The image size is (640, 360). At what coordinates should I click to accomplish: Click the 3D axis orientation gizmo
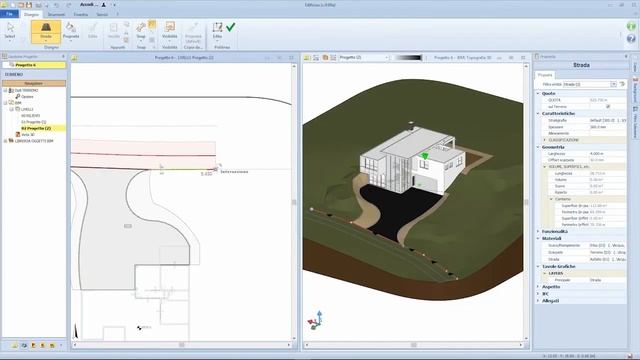pos(316,320)
